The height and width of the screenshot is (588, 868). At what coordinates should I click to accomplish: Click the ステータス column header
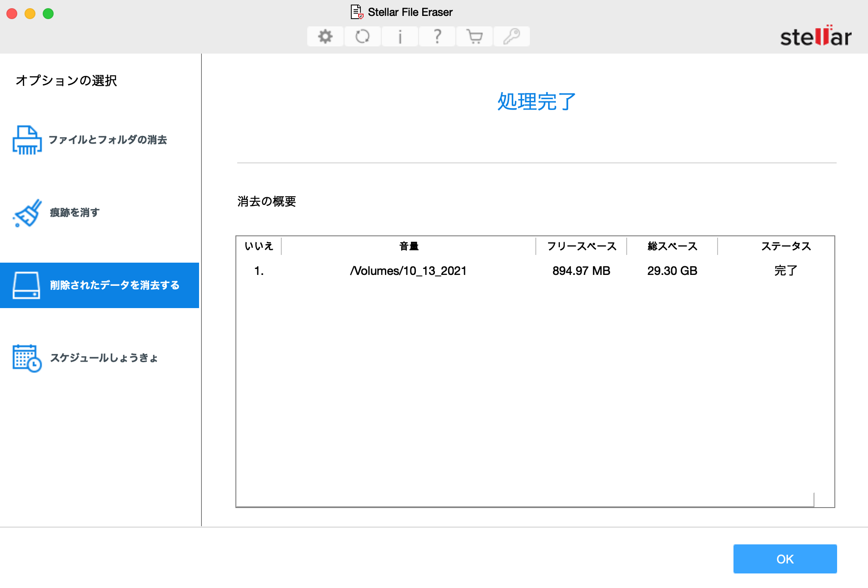[x=786, y=246]
